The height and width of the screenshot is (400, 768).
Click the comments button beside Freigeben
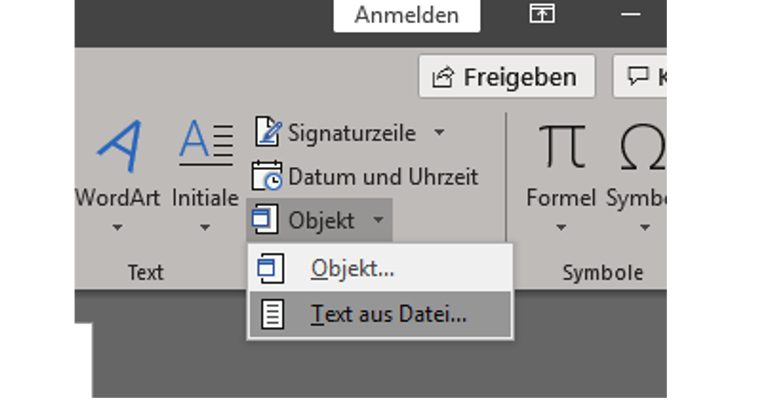click(643, 77)
